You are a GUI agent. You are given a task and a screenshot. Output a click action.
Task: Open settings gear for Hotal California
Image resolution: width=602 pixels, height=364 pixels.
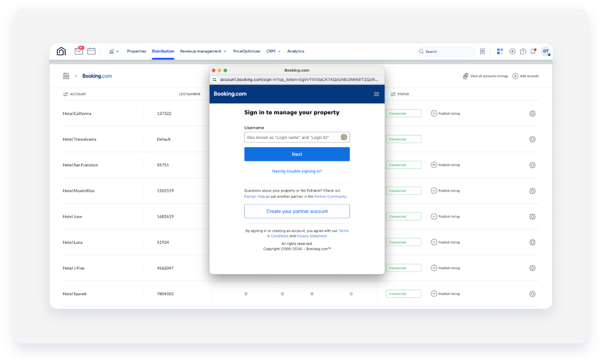pos(532,113)
